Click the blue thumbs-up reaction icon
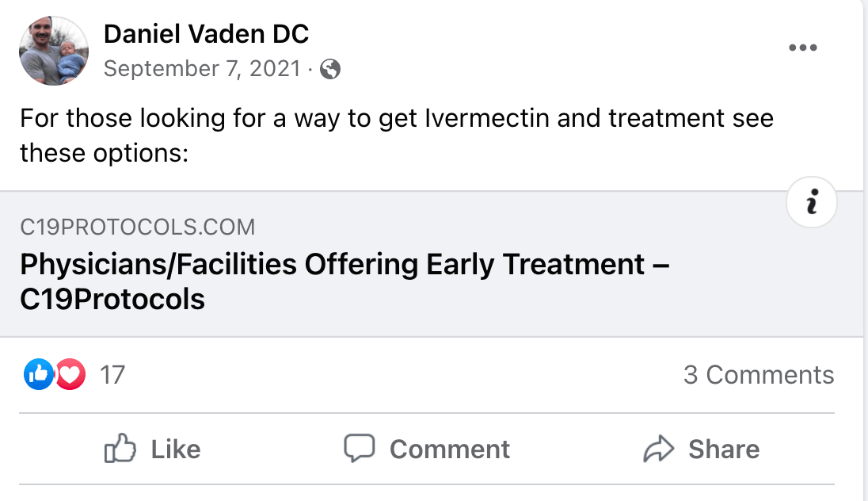868x501 pixels. tap(38, 374)
